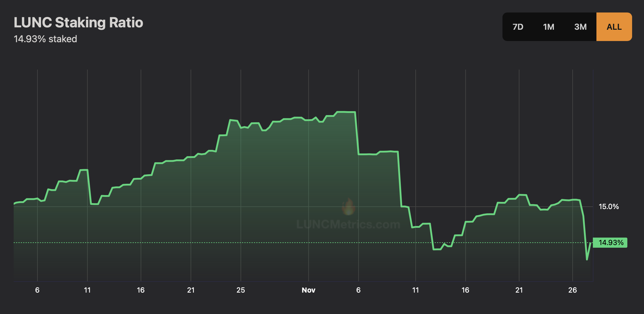
Task: Select the orange ALL range button
Action: (x=614, y=27)
